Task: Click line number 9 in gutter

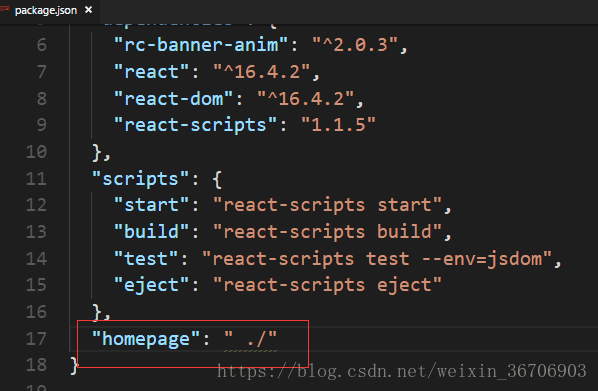Action: coord(42,125)
